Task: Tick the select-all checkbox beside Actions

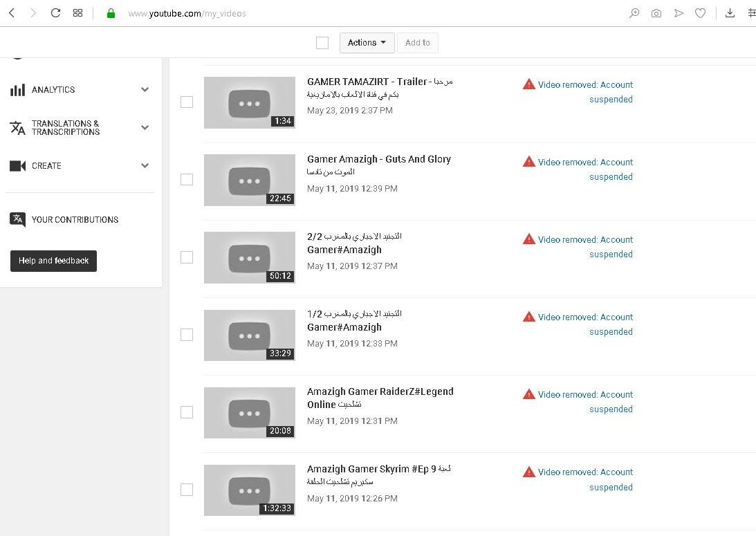Action: [322, 43]
